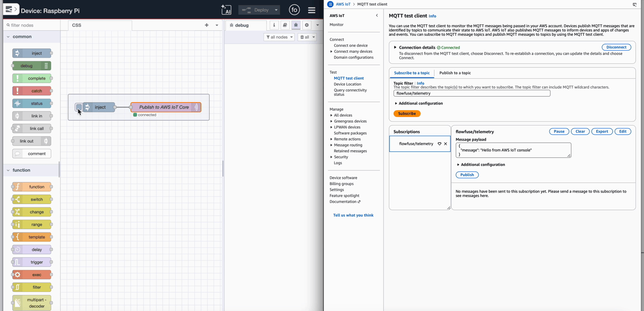Click the FlowFuse 'fo' avatar icon
644x311 pixels.
pyautogui.click(x=294, y=10)
